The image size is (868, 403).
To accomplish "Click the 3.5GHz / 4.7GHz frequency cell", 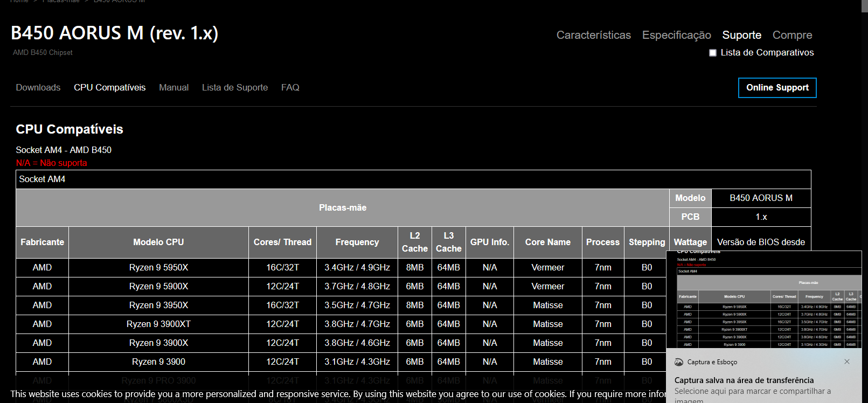I will (357, 305).
